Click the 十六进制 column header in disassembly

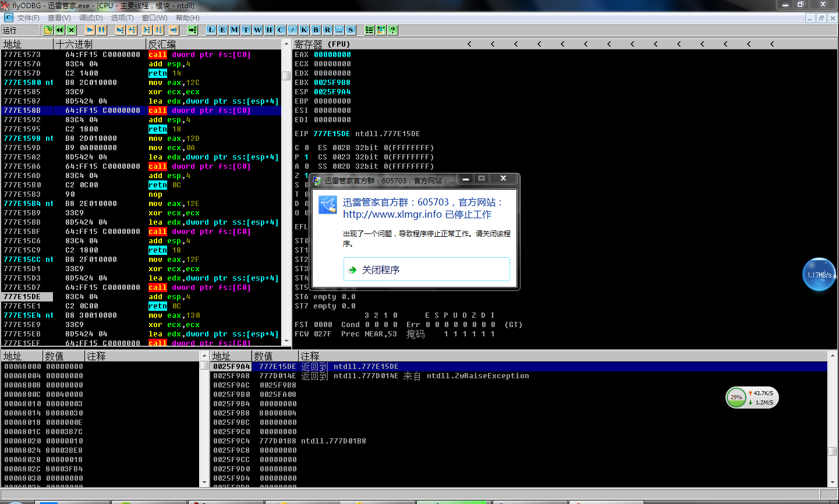(x=100, y=44)
